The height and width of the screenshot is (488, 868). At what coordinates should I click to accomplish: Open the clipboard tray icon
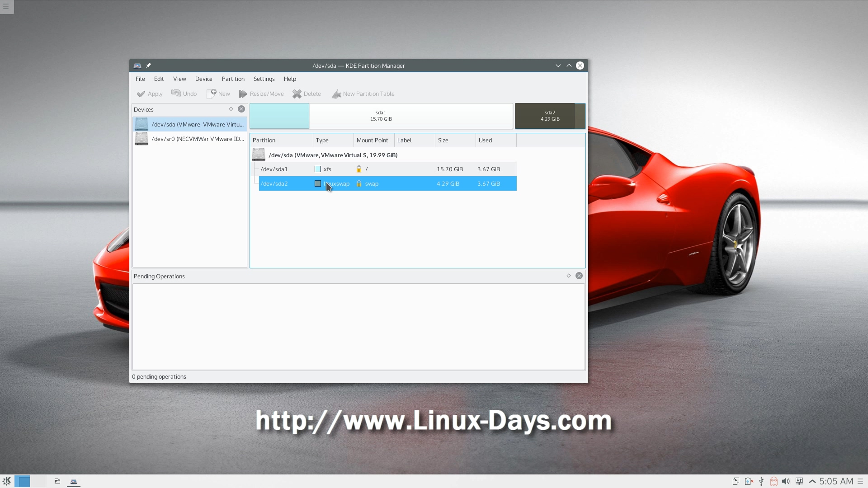tap(736, 481)
